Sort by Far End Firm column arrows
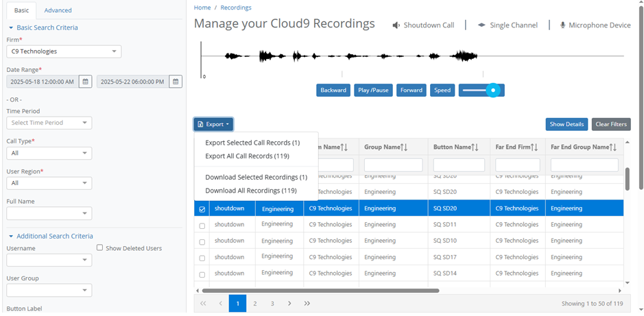The image size is (644, 316). 534,147
